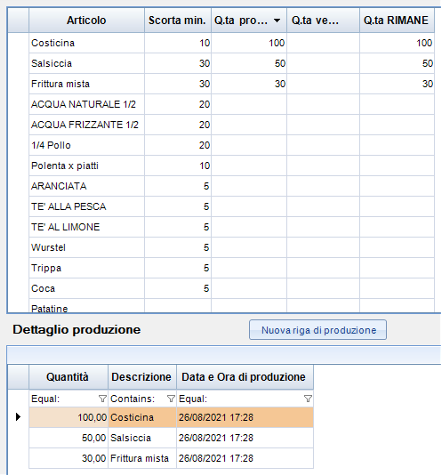Select the Wurstel row
This screenshot has width=441, height=475.
coord(231,248)
